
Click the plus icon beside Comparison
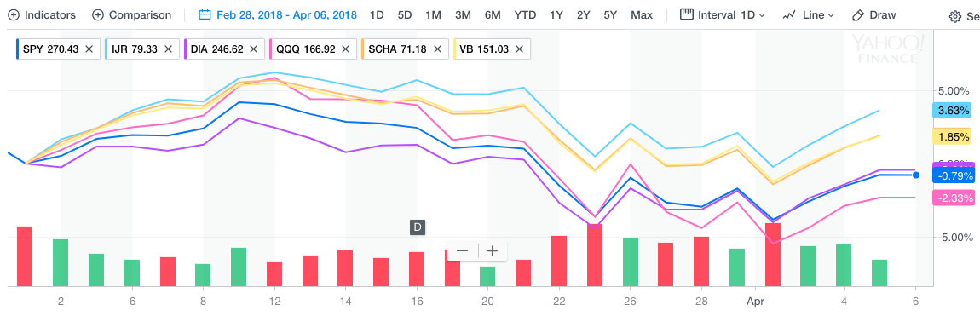97,15
